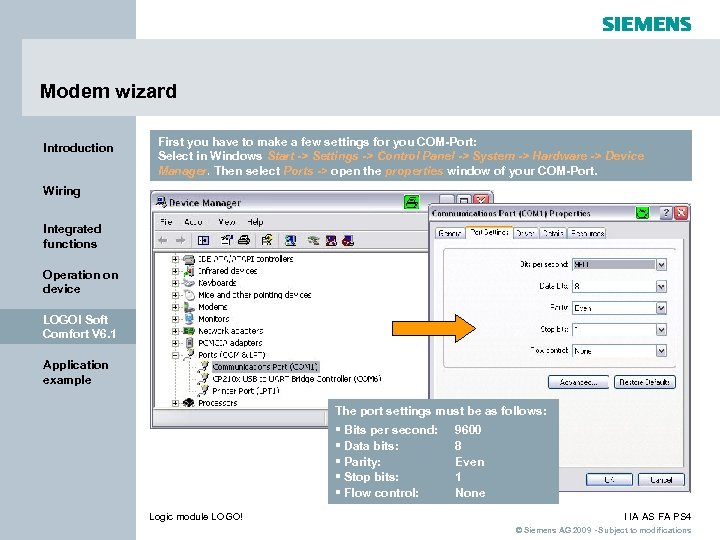Open the Help menu in Device Manager
The width and height of the screenshot is (720, 540).
click(x=255, y=222)
